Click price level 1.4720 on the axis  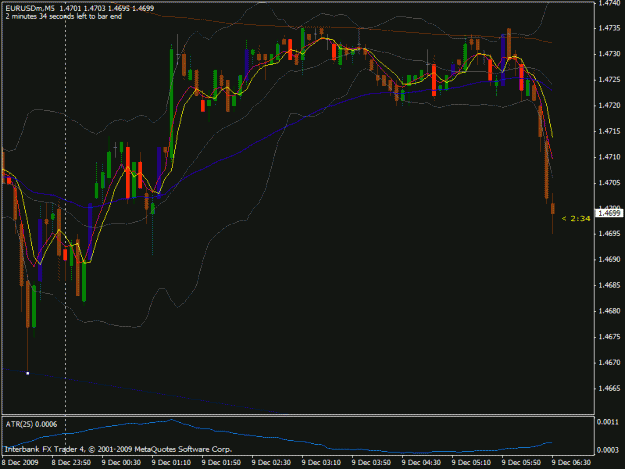[x=609, y=106]
